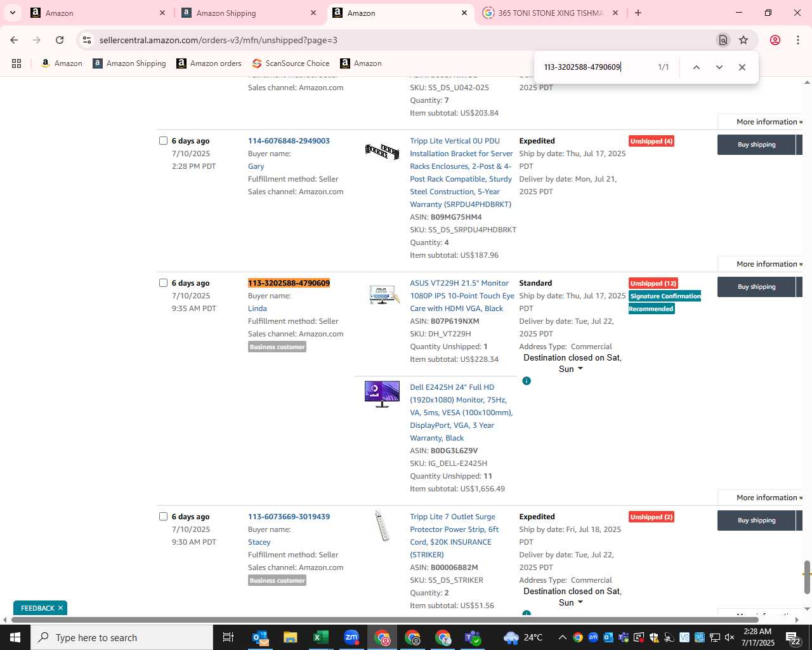The height and width of the screenshot is (650, 812).
Task: Open order 114-6076848-2949003 details
Action: [289, 141]
